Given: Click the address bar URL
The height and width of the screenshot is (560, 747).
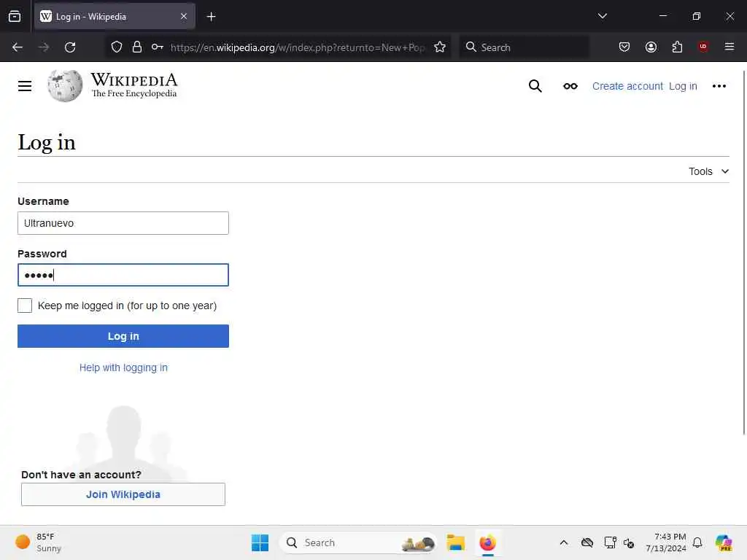Looking at the screenshot, I should coord(298,47).
